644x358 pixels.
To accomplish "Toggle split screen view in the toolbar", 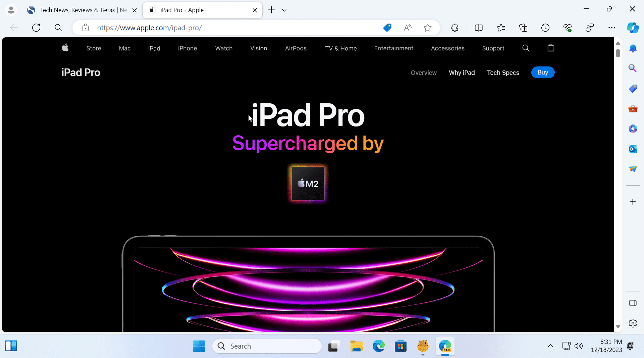I will (x=479, y=28).
